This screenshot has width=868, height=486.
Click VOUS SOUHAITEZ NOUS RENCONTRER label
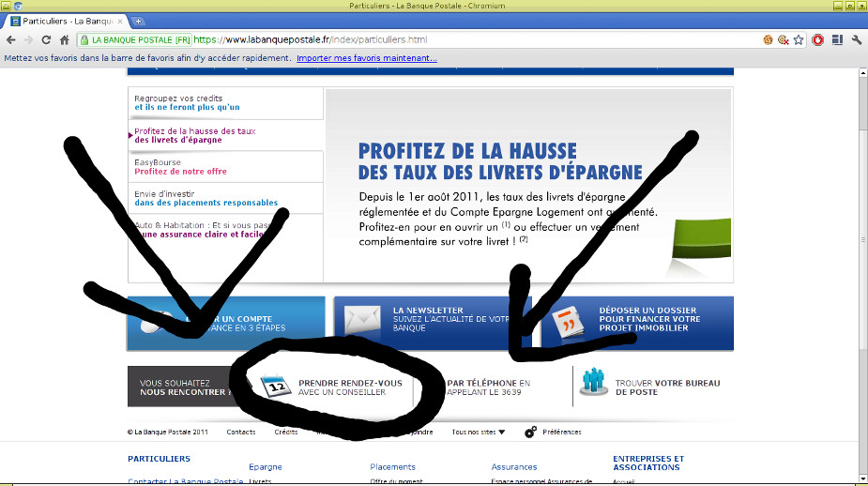[185, 387]
